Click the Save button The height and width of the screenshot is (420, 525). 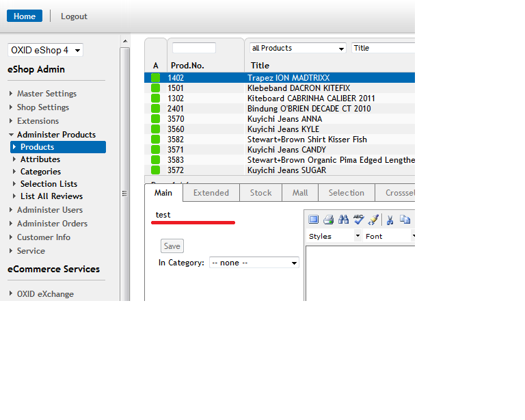click(x=172, y=246)
